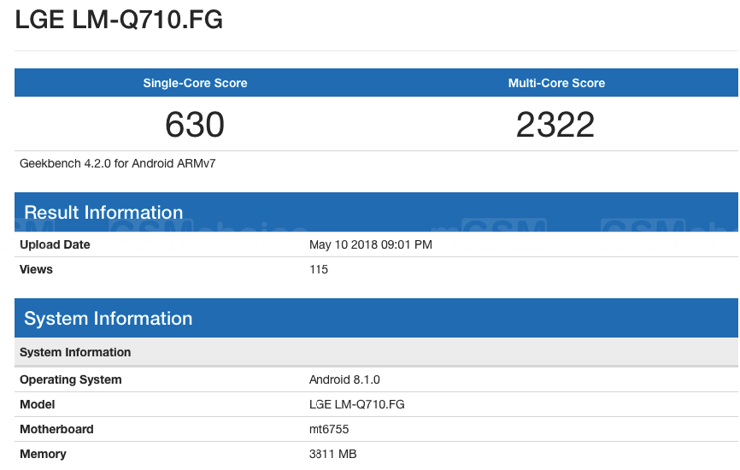Select the Views label
The width and height of the screenshot is (740, 470).
(x=36, y=269)
